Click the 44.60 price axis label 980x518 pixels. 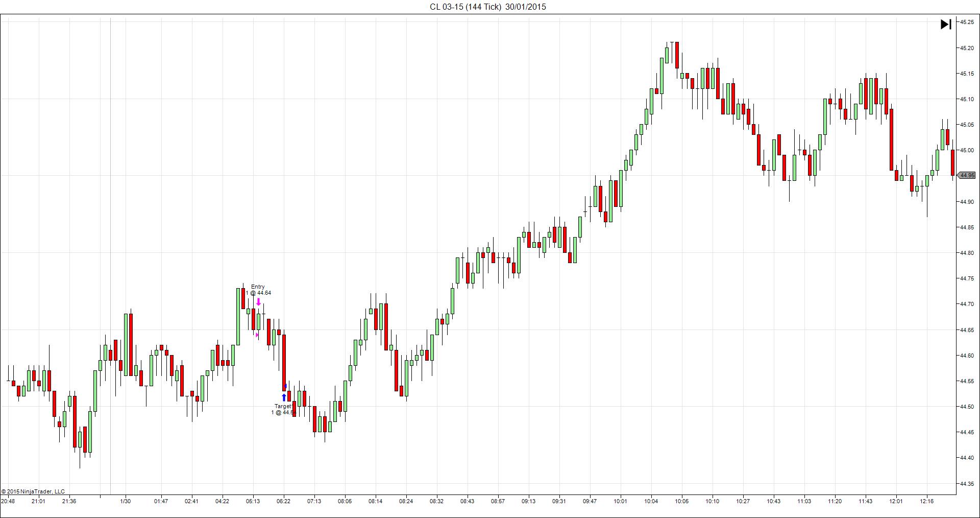coord(967,356)
